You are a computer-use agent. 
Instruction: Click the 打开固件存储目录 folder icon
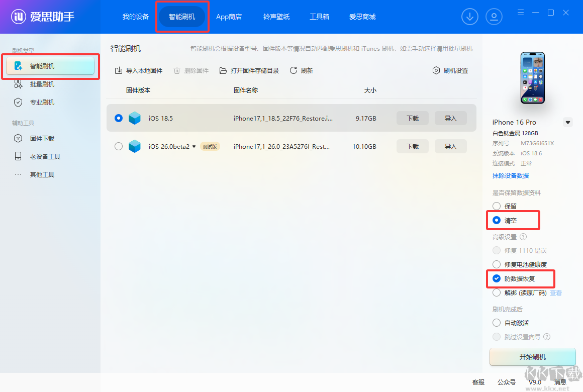pyautogui.click(x=223, y=70)
